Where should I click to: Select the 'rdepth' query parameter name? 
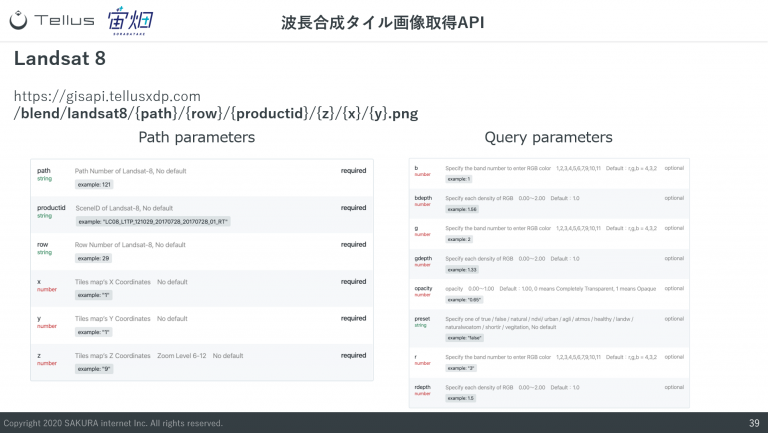coord(423,387)
